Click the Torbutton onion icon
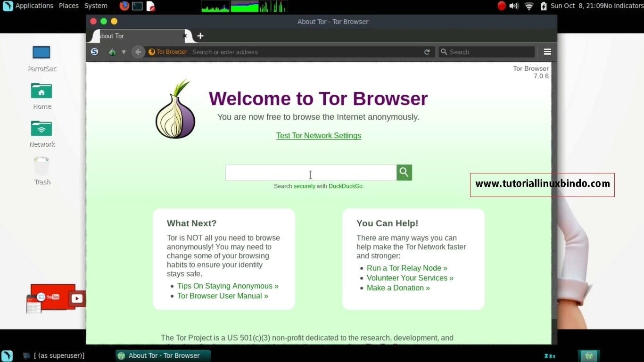 pos(112,52)
